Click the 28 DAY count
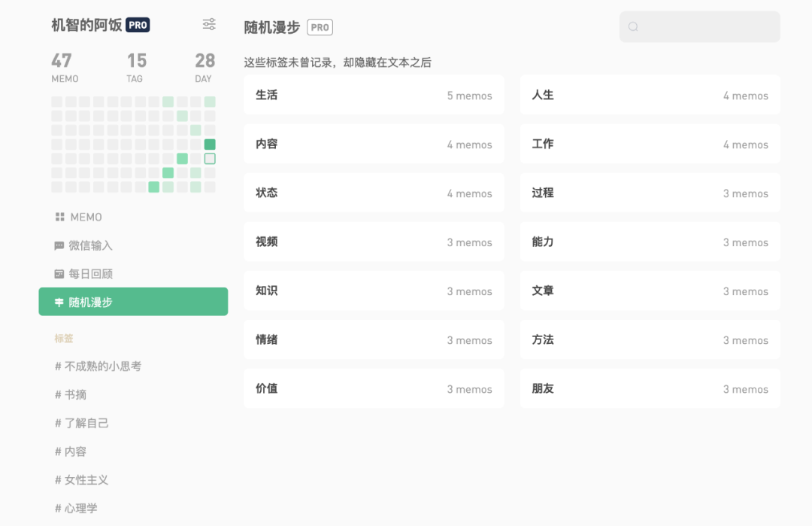 [204, 68]
